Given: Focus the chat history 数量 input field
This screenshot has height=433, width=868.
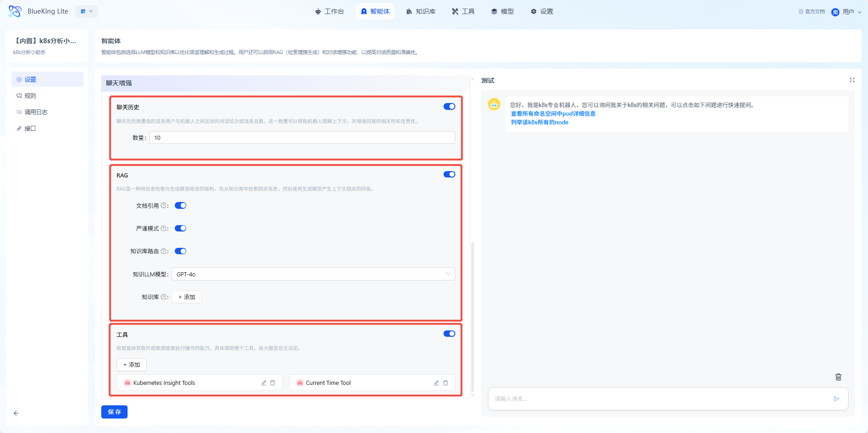Looking at the screenshot, I should click(302, 138).
